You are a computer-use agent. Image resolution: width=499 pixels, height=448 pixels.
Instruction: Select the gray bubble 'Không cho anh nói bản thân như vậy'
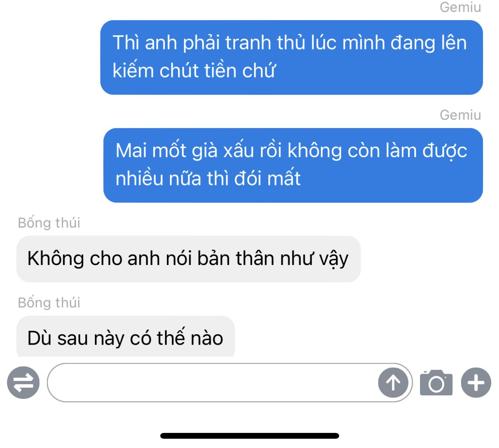click(x=188, y=259)
